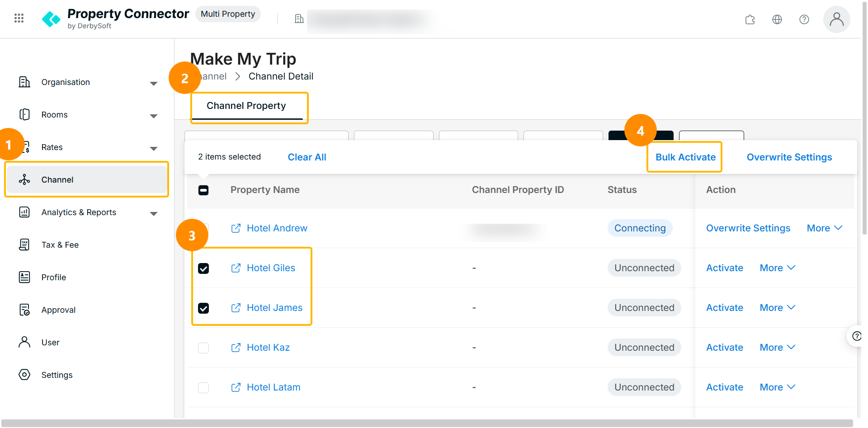The image size is (868, 428).
Task: Activate Hotel Kaz
Action: (725, 348)
